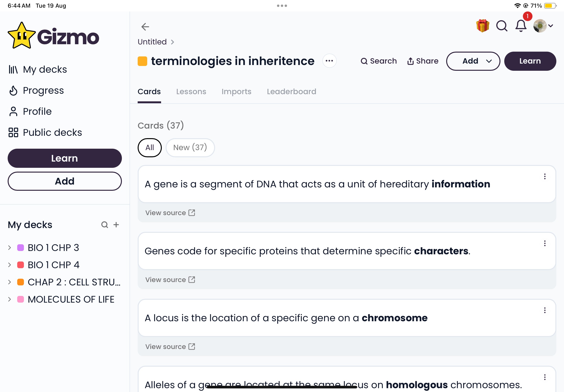This screenshot has width=564, height=392.
Task: Go back using the left arrow
Action: point(145,27)
